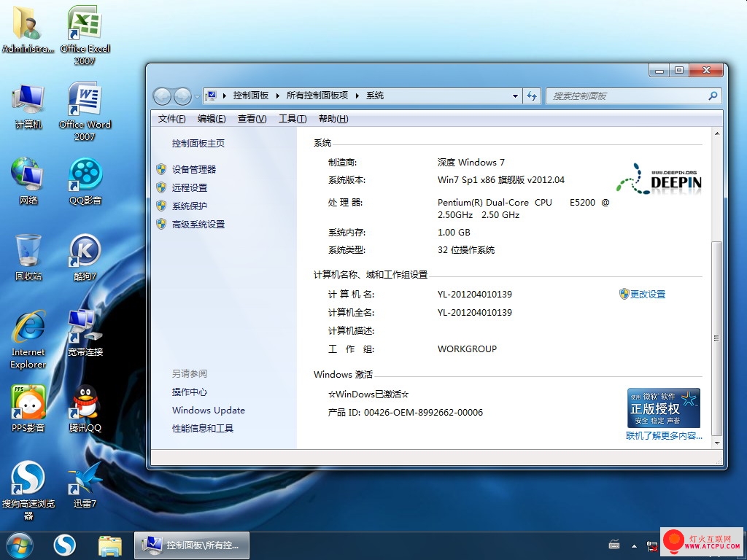Image resolution: width=747 pixels, height=560 pixels.
Task: Select 控制面板 in the breadcrumb path
Action: coord(251,96)
